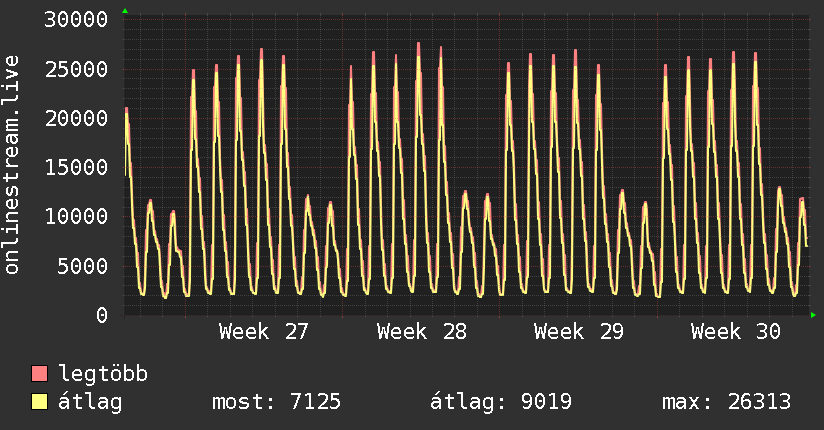Click the Week 28 axis label
Screen dimensions: 824x430
pos(421,332)
